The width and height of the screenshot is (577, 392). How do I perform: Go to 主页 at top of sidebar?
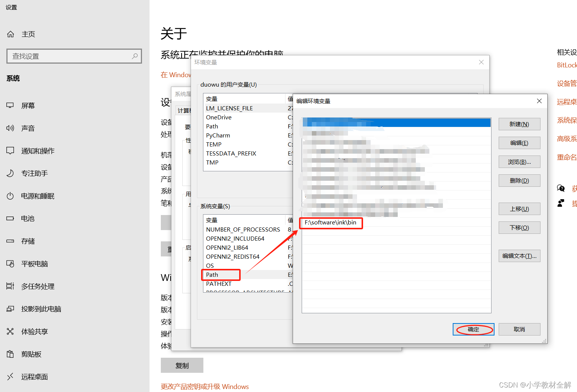pos(28,34)
